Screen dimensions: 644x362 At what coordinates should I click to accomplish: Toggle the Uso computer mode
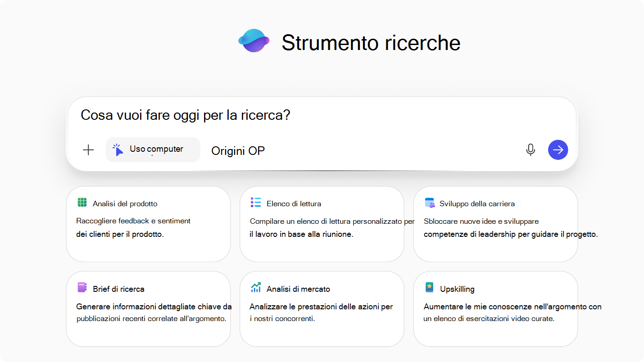coord(153,149)
